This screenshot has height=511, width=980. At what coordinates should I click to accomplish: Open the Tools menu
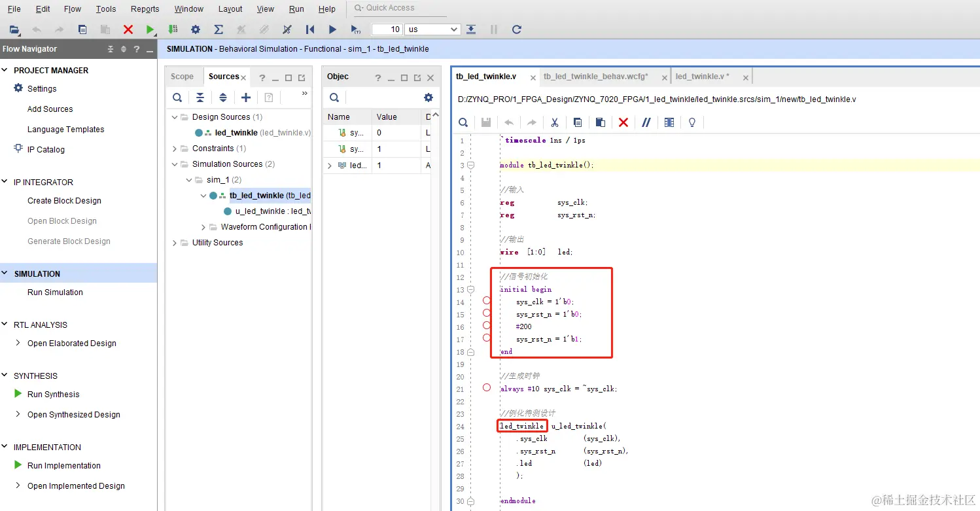106,9
